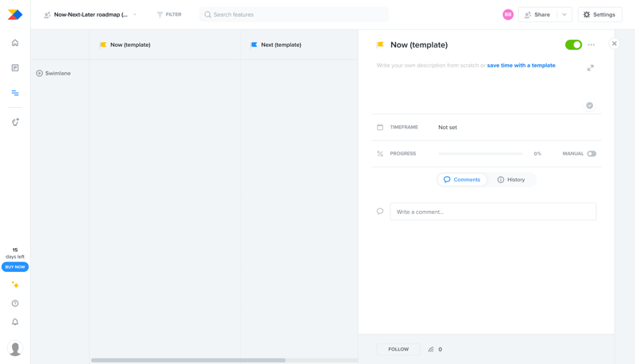The height and width of the screenshot is (364, 635).
Task: Switch to the Comments tab
Action: tap(462, 179)
